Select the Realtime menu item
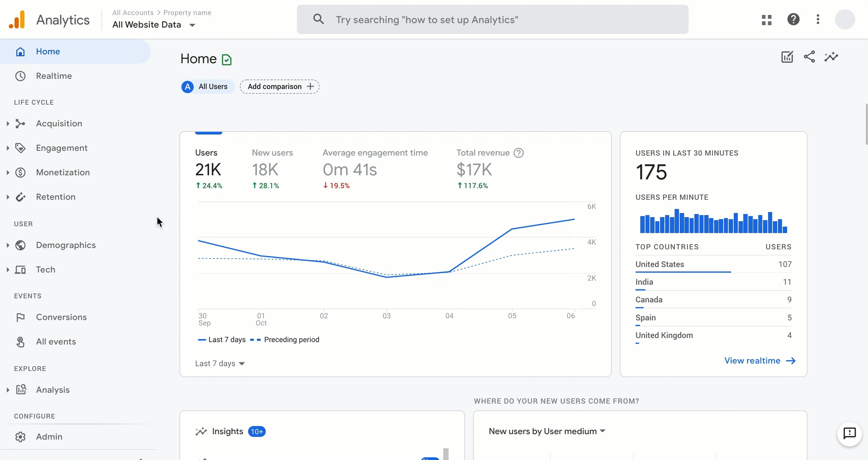Screen dimensions: 868x460 point(54,76)
